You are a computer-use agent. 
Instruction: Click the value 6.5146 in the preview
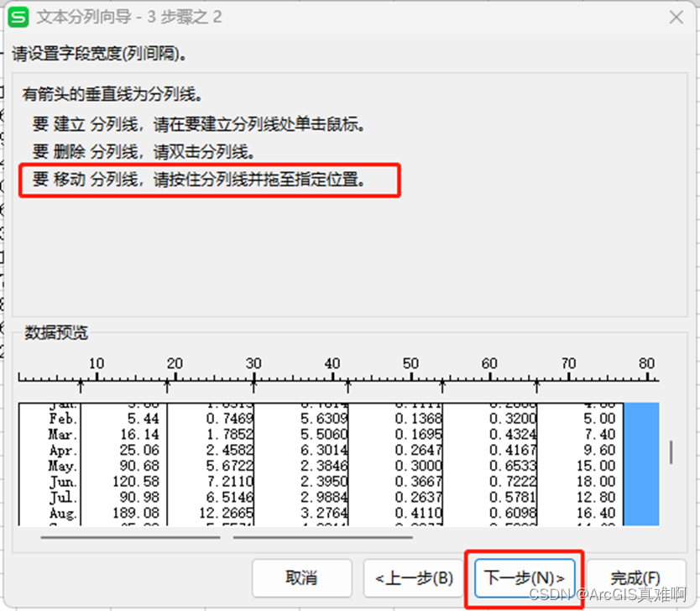[x=229, y=497]
